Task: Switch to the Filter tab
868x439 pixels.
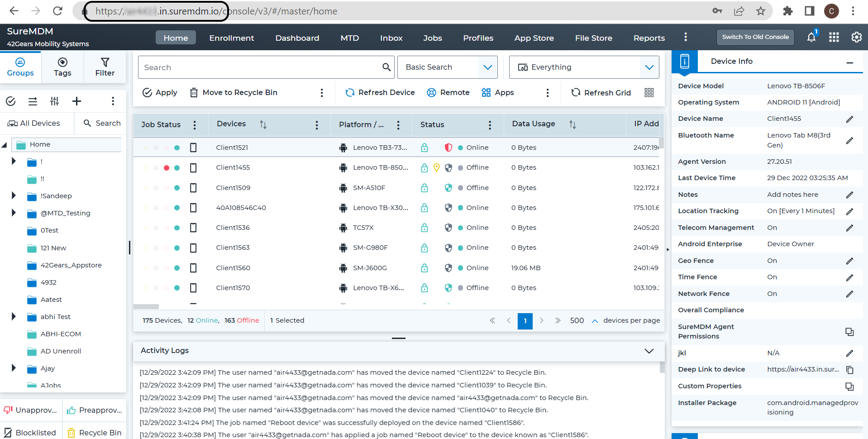Action: (105, 67)
